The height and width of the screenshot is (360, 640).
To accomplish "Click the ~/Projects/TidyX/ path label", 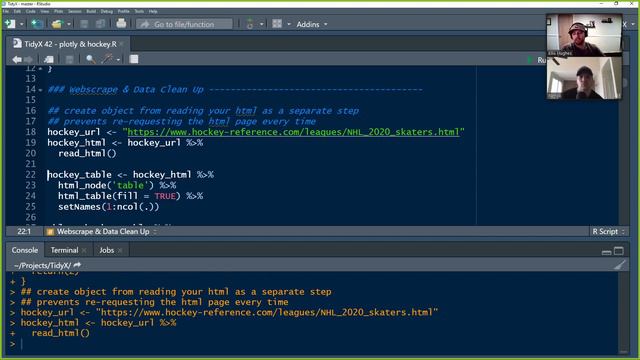I will [x=42, y=265].
